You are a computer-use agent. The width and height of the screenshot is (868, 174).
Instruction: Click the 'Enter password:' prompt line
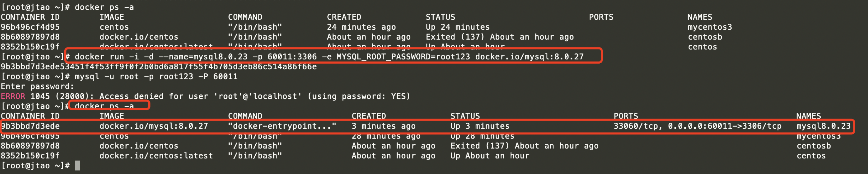click(37, 86)
